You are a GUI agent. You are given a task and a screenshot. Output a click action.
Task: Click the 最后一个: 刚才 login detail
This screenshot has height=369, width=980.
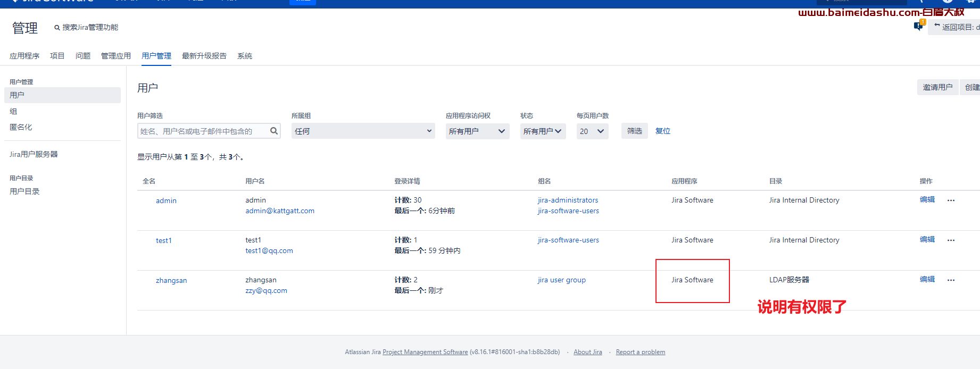click(x=419, y=290)
